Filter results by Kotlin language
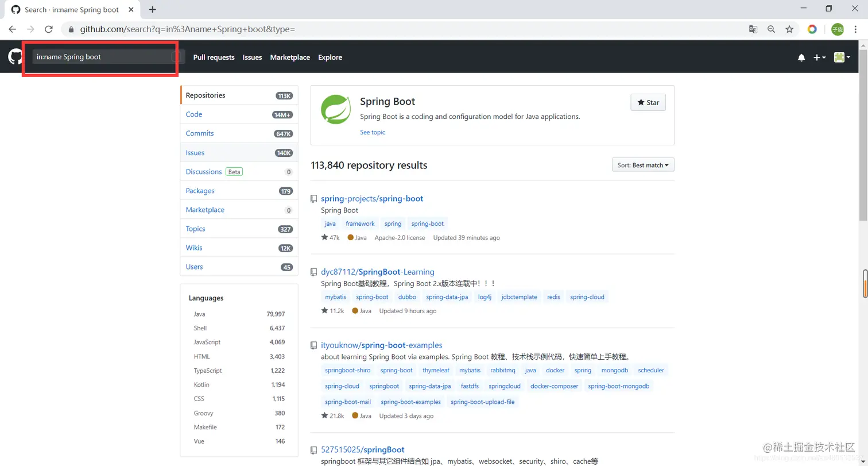Screen dimensions: 868x466 click(239, 384)
